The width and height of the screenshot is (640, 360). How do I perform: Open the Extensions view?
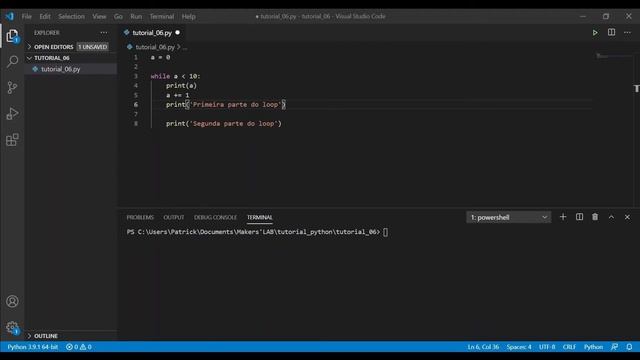[x=12, y=140]
